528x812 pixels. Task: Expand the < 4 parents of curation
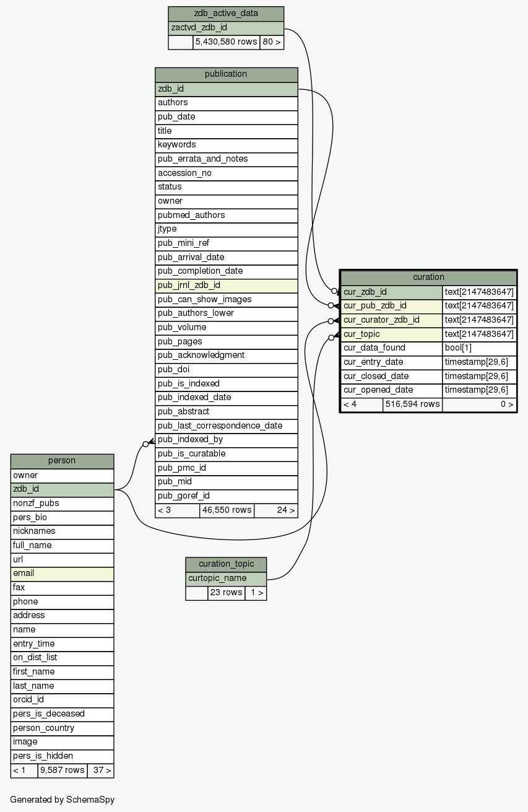[361, 404]
